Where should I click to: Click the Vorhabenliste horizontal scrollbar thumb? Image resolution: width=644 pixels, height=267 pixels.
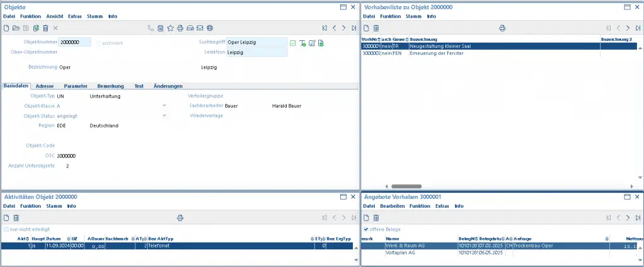(407, 186)
